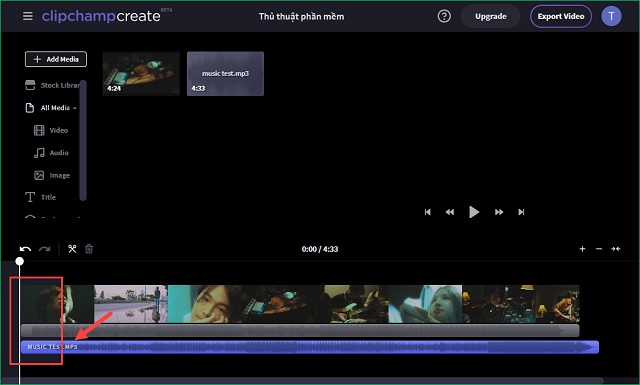Open the Title section
This screenshot has height=385, width=640.
pyautogui.click(x=40, y=197)
